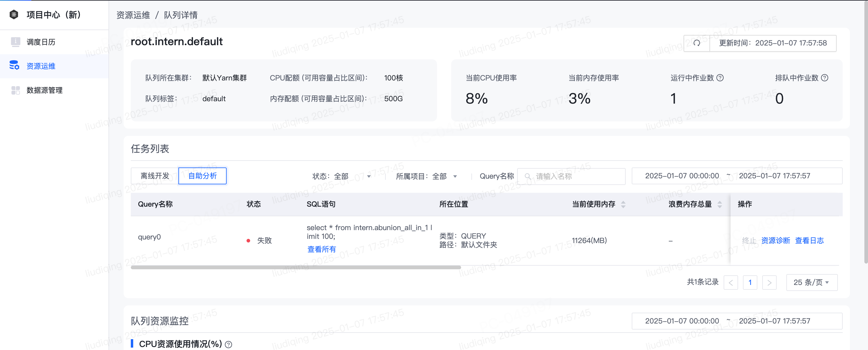Click query0 name cell
The image size is (868, 350).
[149, 237]
